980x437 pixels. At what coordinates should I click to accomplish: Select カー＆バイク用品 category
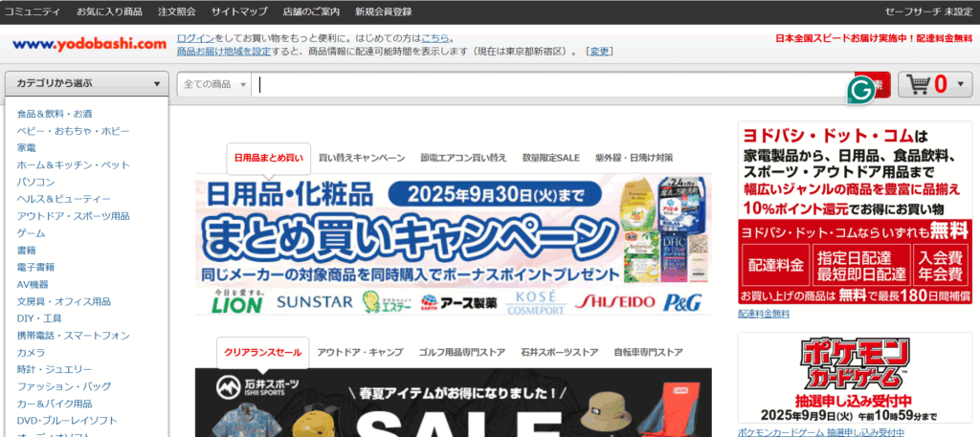tap(55, 404)
